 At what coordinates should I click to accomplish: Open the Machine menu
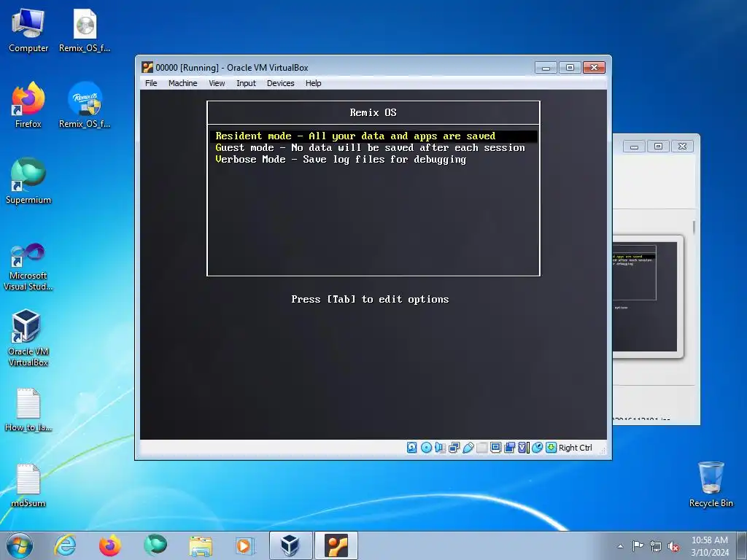pos(183,83)
